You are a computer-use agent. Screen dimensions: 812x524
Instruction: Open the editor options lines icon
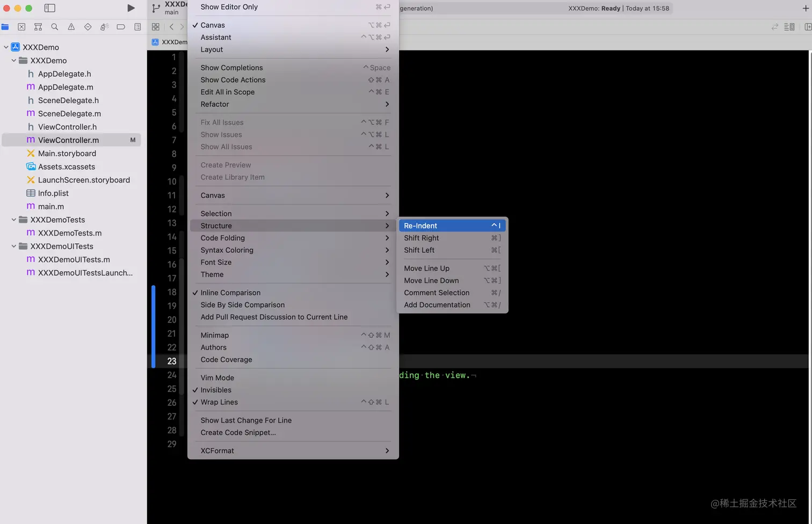point(789,27)
